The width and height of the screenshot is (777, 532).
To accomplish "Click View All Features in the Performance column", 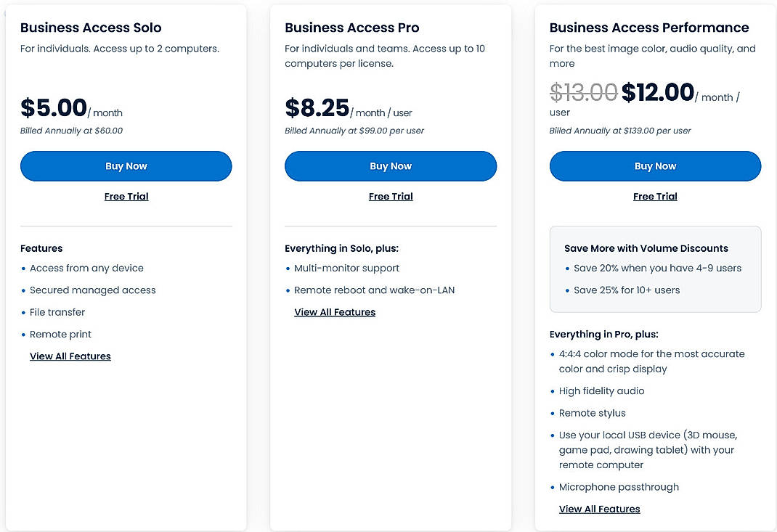I will pyautogui.click(x=599, y=509).
